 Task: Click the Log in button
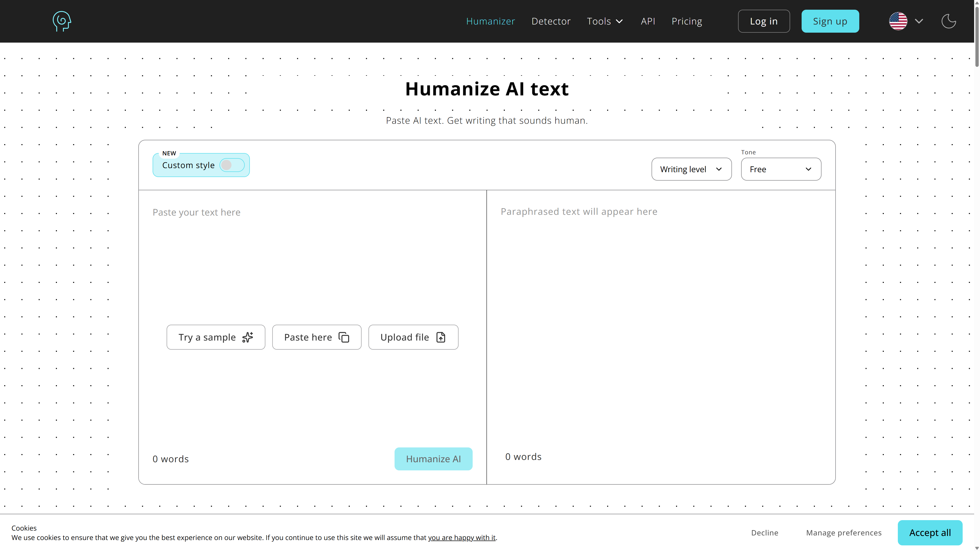(764, 21)
